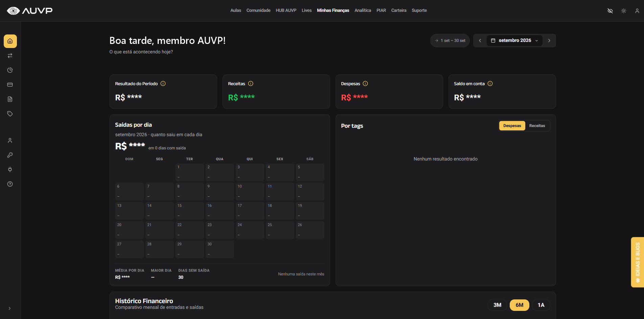Open the tags sidebar icon
The height and width of the screenshot is (319, 644).
pyautogui.click(x=10, y=114)
